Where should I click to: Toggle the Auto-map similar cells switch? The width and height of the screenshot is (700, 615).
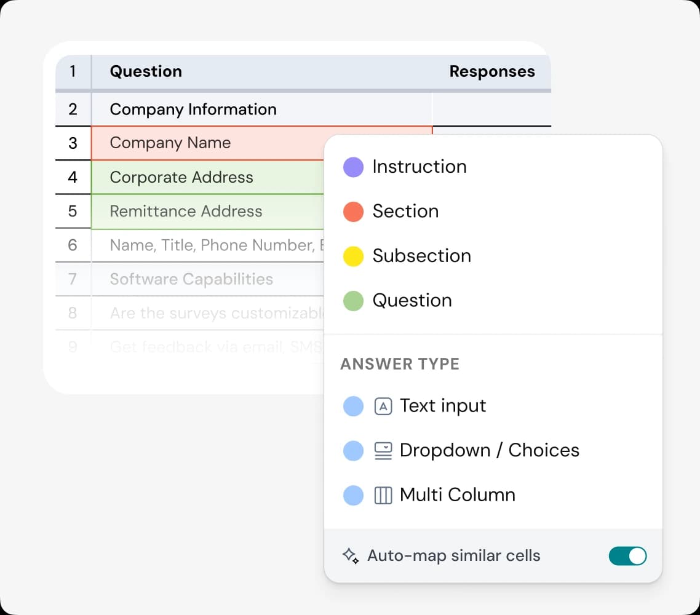pos(627,556)
